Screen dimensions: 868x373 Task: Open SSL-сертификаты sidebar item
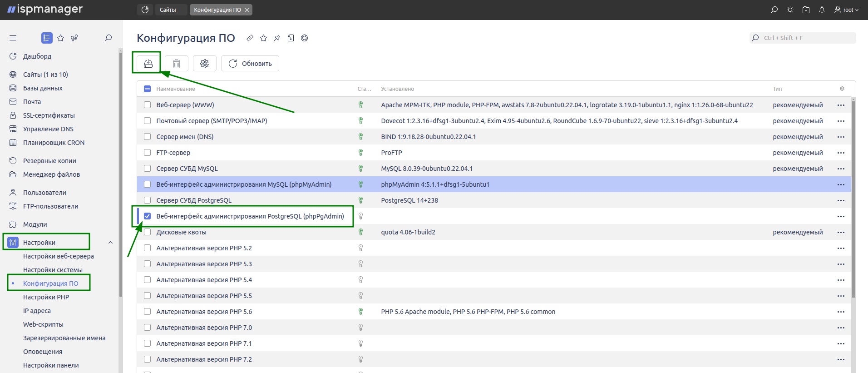coord(49,115)
